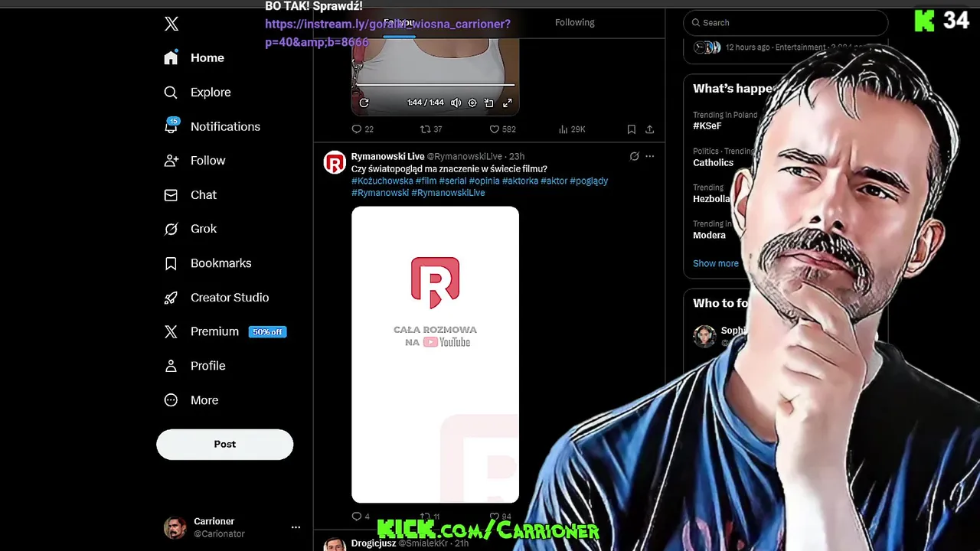Like the Rymanowski post with 94 likes
The height and width of the screenshot is (551, 980).
click(x=500, y=517)
